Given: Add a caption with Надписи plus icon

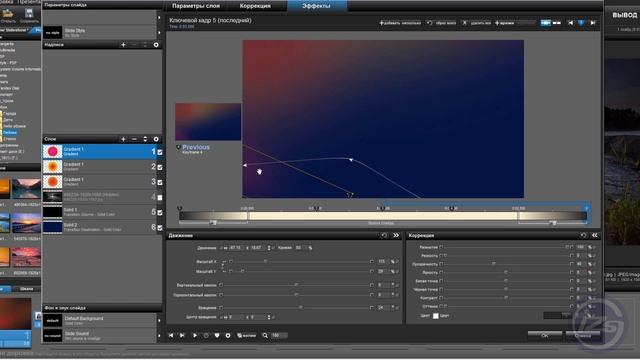Looking at the screenshot, I should [x=123, y=44].
